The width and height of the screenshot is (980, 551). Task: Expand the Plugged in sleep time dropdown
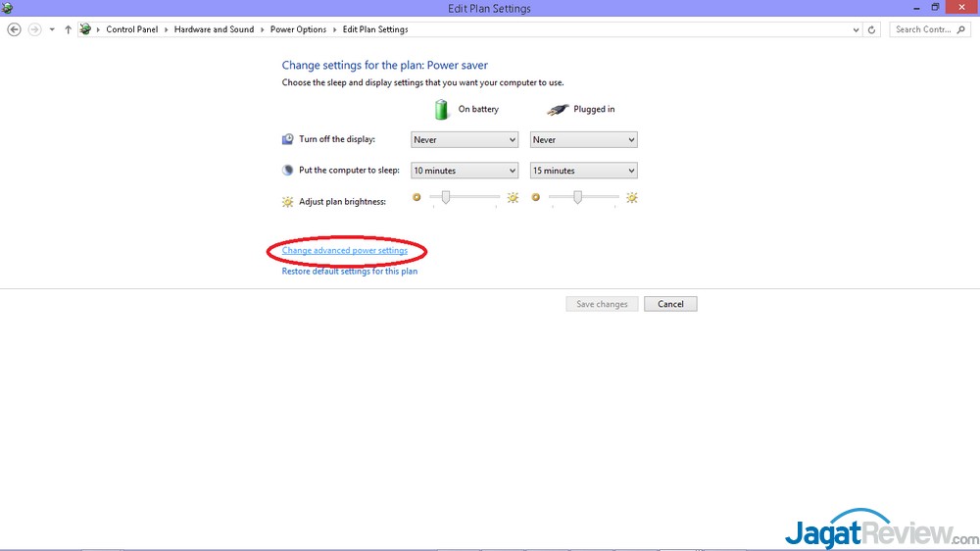pos(583,171)
